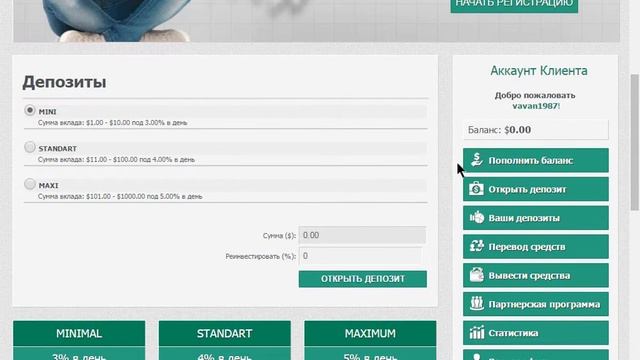Image resolution: width=640 pixels, height=360 pixels.
Task: Select the STANDART deposit plan radio button
Action: (29, 147)
